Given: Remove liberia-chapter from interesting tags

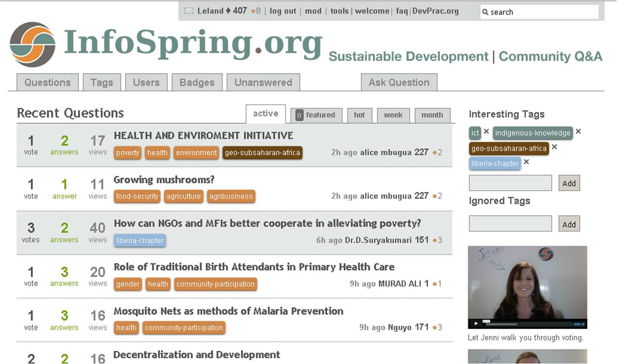Looking at the screenshot, I should click(526, 162).
